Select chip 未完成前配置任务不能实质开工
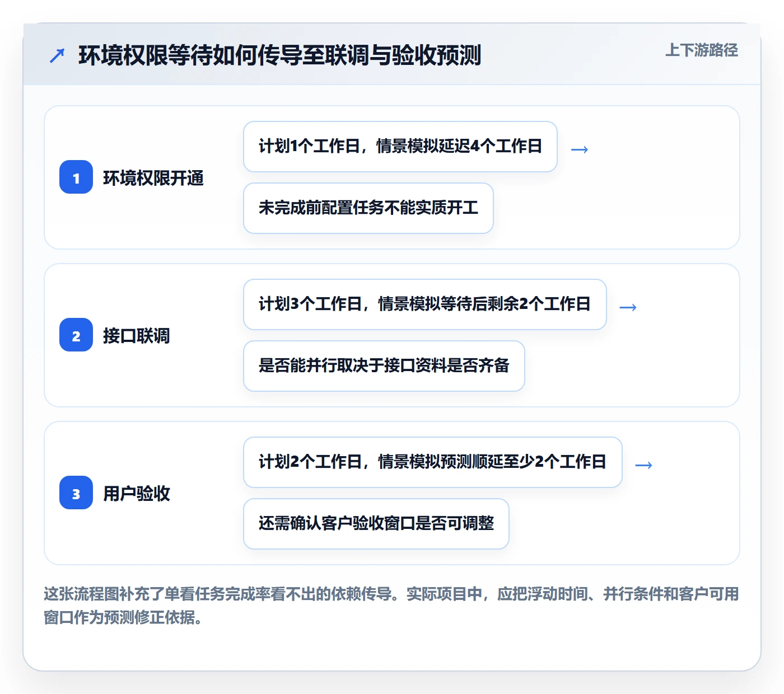 pyautogui.click(x=368, y=208)
